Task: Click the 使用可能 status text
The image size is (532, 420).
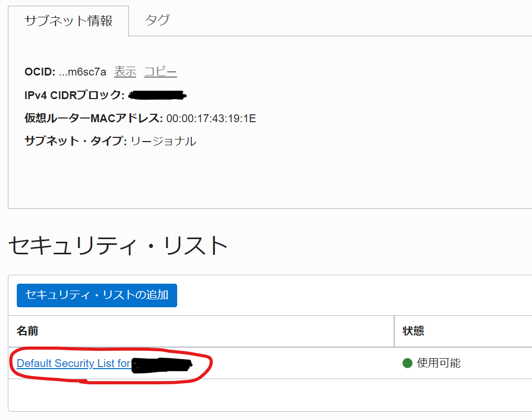Action: (439, 363)
